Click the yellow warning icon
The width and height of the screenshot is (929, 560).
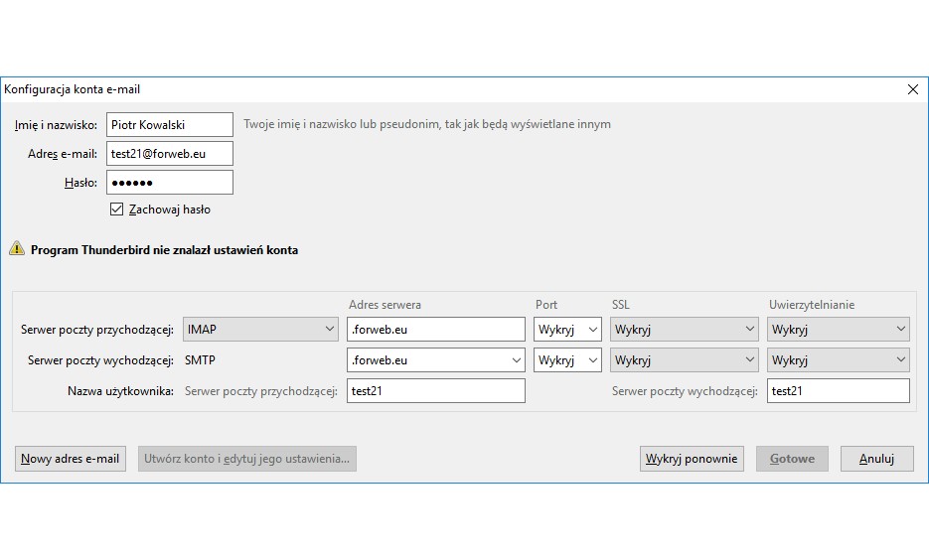point(16,249)
